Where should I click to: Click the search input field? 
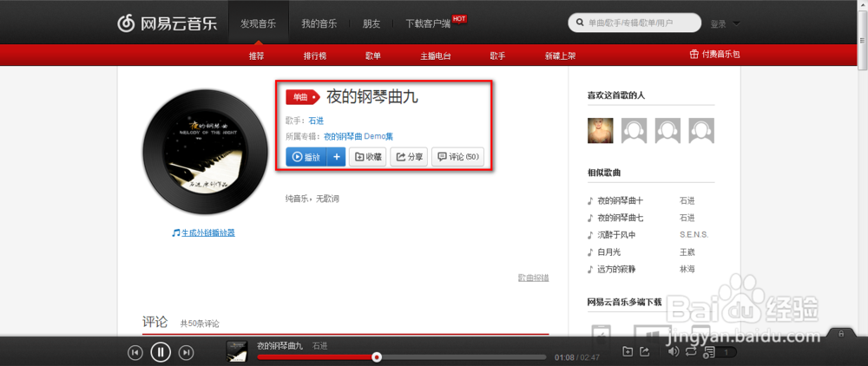(635, 23)
